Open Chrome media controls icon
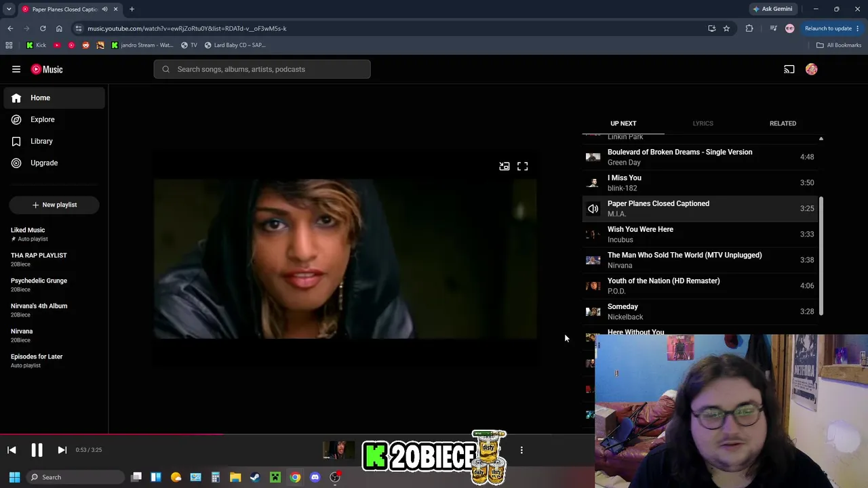 [773, 28]
